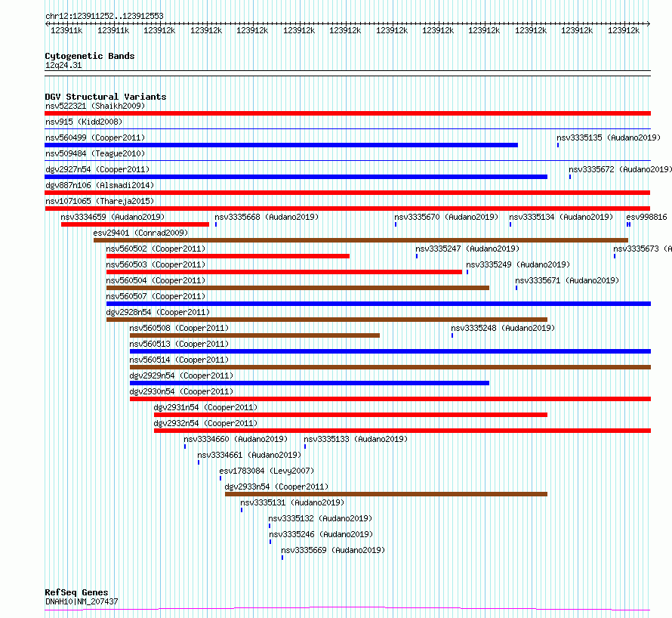The height and width of the screenshot is (618, 672).
Task: Click the dgv2932n54 (Cooper2011) label
Action: pyautogui.click(x=205, y=423)
